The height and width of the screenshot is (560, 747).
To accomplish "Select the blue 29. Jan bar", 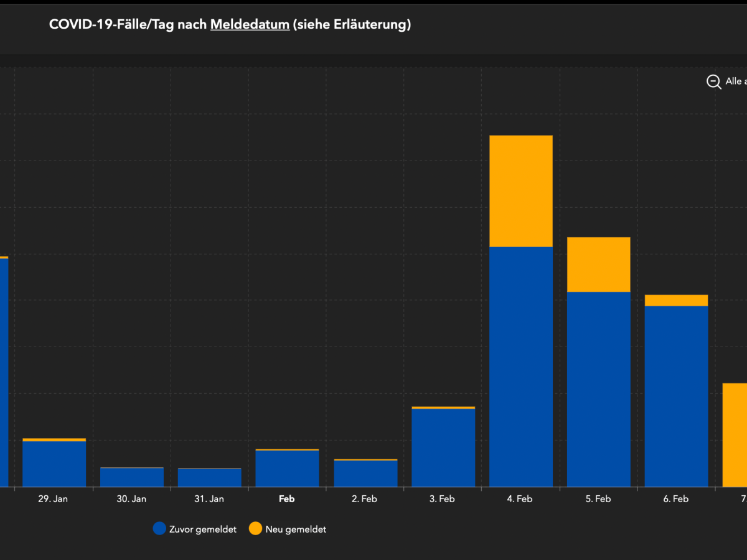I will point(54,464).
